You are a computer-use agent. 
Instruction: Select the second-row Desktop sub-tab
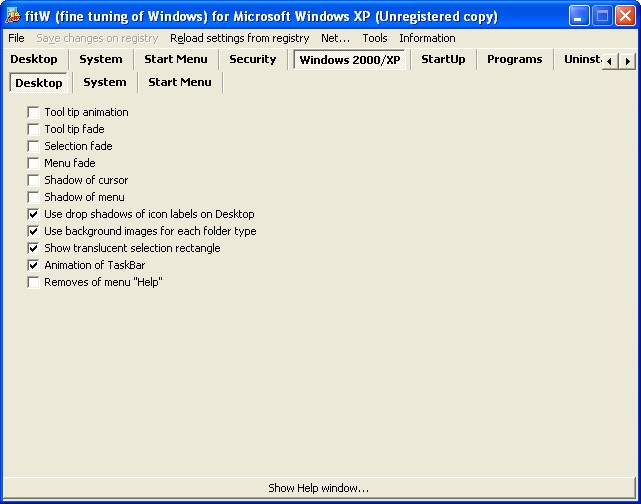click(39, 83)
